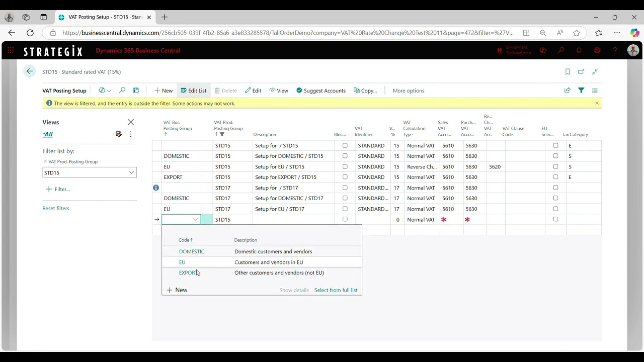Click Show details in the lookup
The image size is (644, 362).
[x=294, y=290]
